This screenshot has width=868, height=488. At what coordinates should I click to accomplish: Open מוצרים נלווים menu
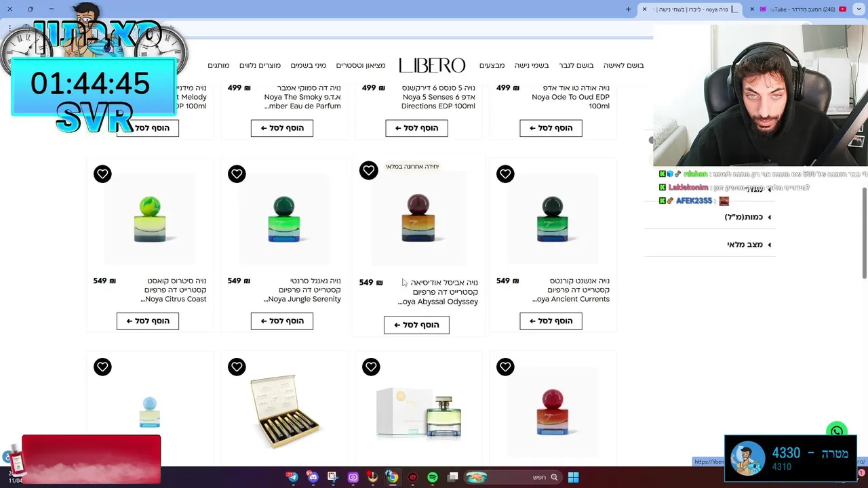(260, 65)
